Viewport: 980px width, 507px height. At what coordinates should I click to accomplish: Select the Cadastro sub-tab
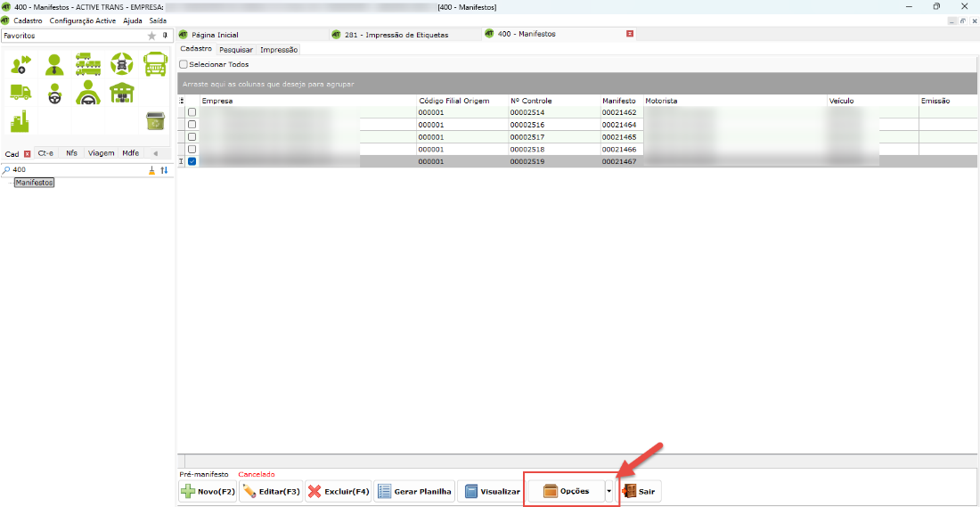(x=196, y=49)
